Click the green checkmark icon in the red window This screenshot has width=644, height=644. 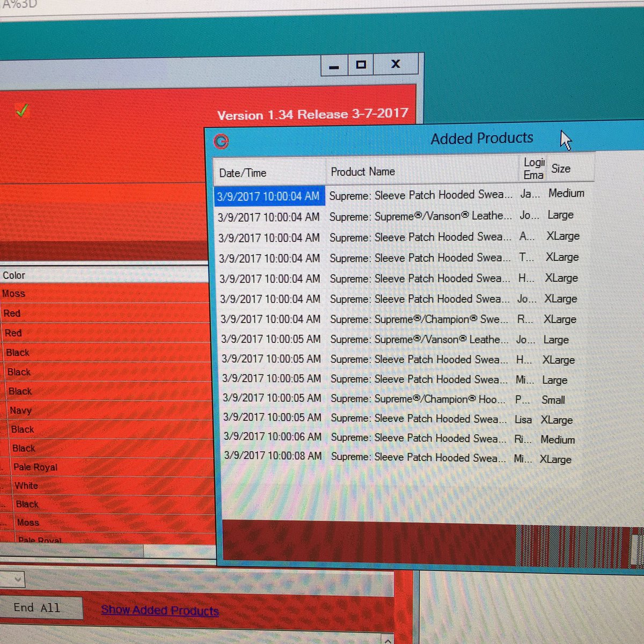tap(22, 110)
